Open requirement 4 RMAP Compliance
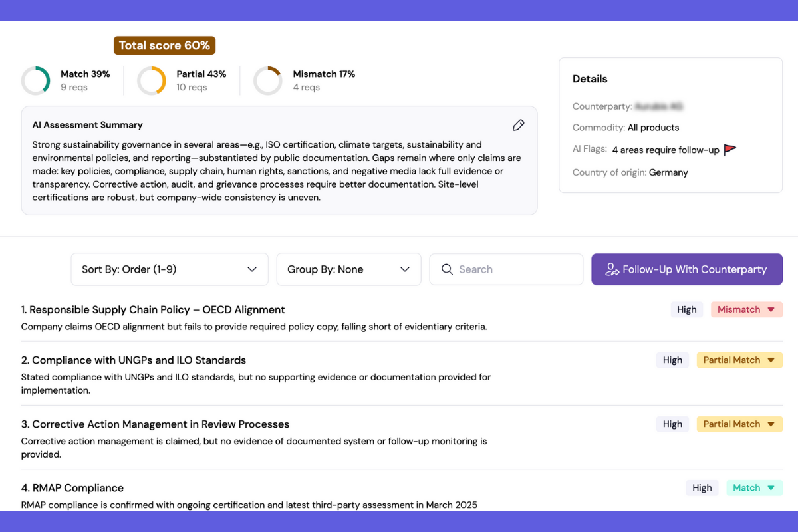The width and height of the screenshot is (798, 532). click(x=72, y=487)
